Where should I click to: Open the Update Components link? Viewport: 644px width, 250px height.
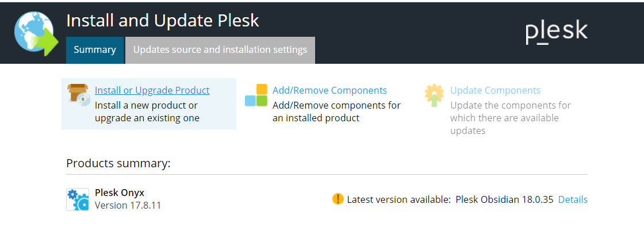coord(495,90)
